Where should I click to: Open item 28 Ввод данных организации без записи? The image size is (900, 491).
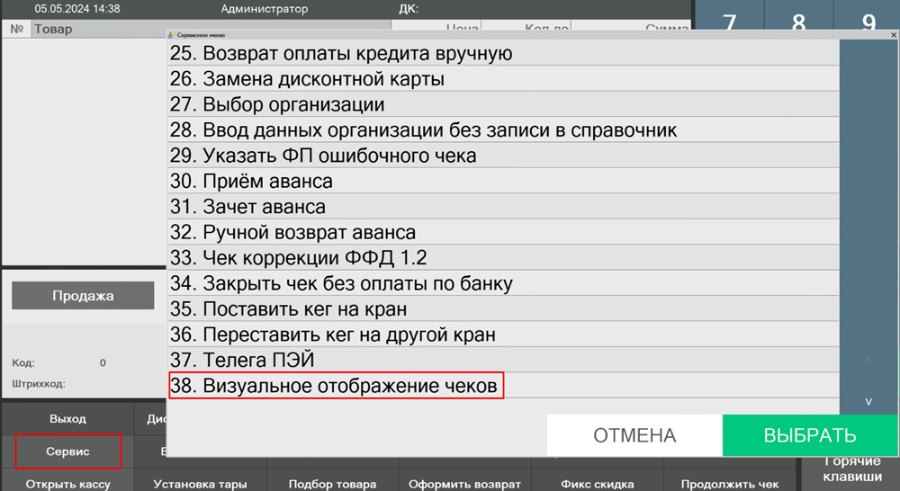point(503,130)
